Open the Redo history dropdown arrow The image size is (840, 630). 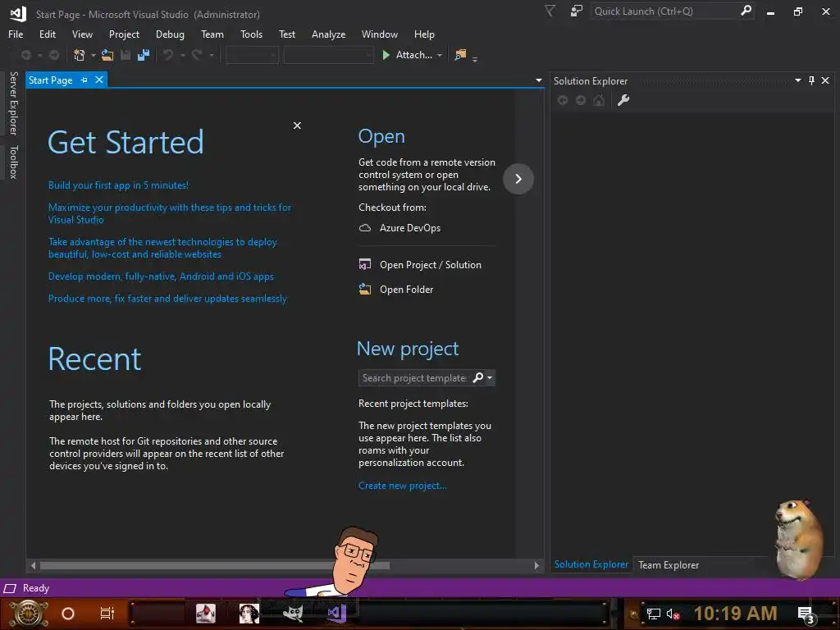pos(212,55)
